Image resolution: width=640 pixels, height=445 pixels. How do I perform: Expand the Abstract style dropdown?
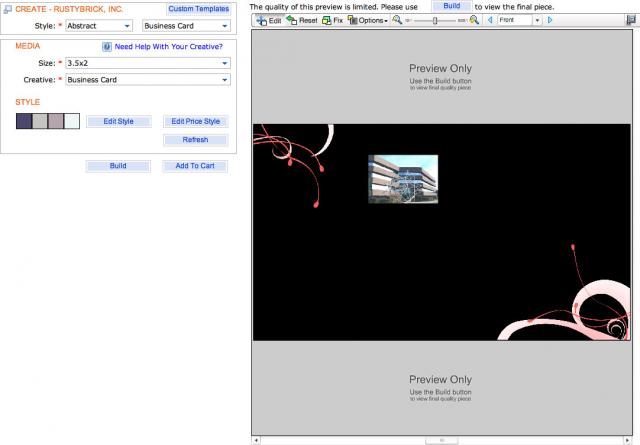click(x=99, y=26)
